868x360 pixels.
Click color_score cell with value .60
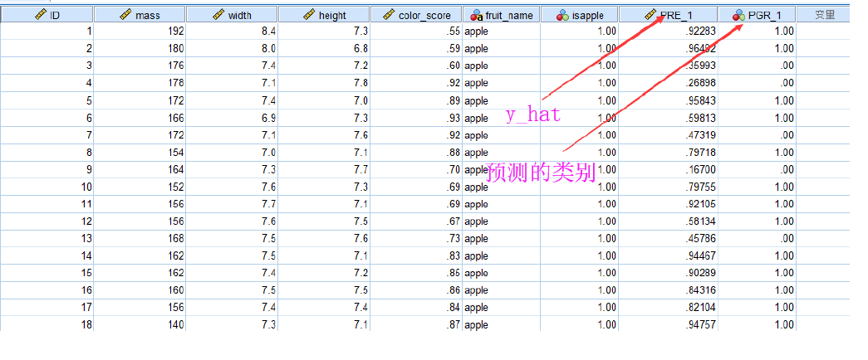coord(417,66)
